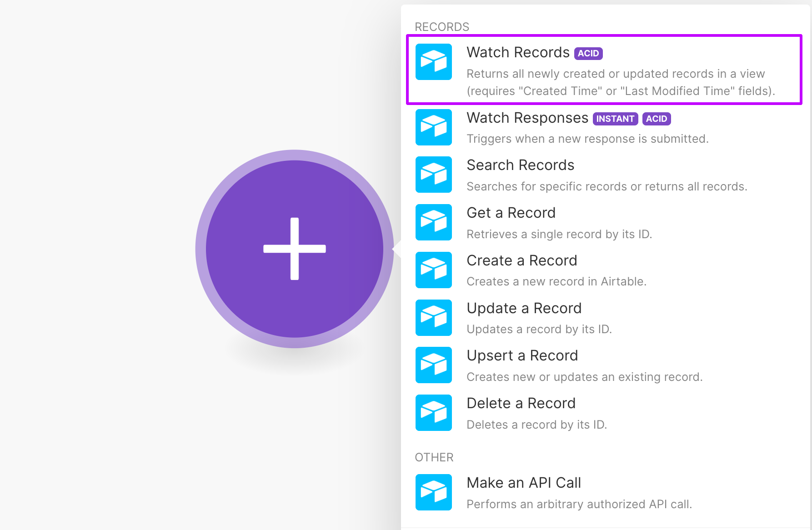Click the Airtable icon beside Get a Record
Image resolution: width=812 pixels, height=530 pixels.
pos(433,222)
